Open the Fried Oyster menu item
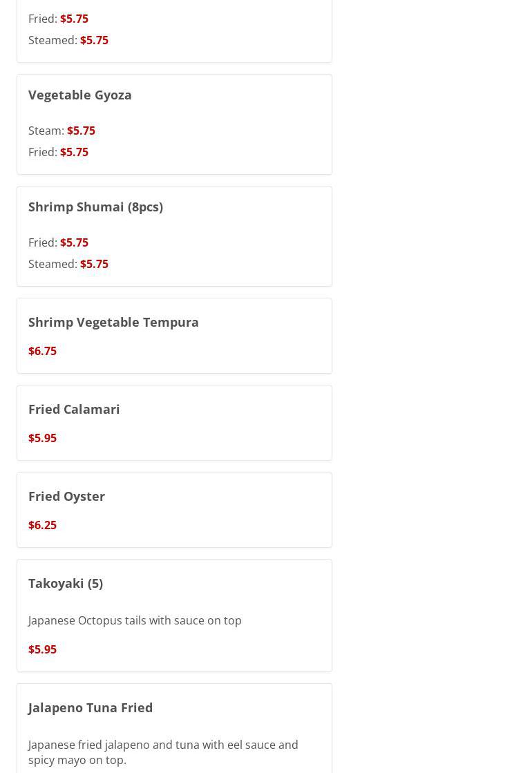The image size is (532, 773). point(66,496)
